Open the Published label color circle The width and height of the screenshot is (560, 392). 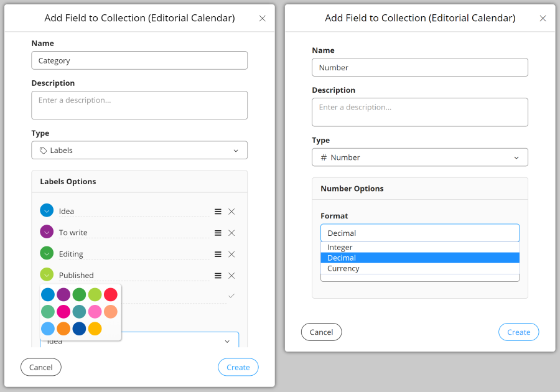coord(47,274)
